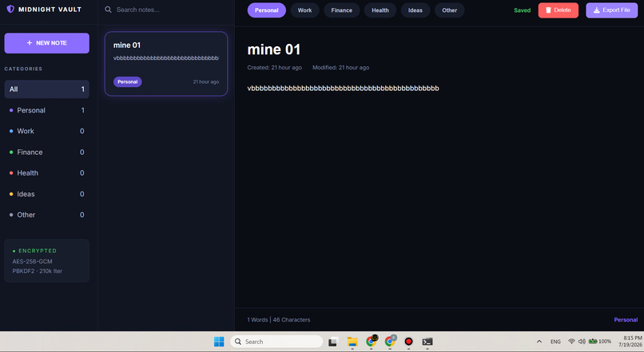Click the Wi-Fi network tray icon
The image size is (644, 352).
click(x=571, y=342)
